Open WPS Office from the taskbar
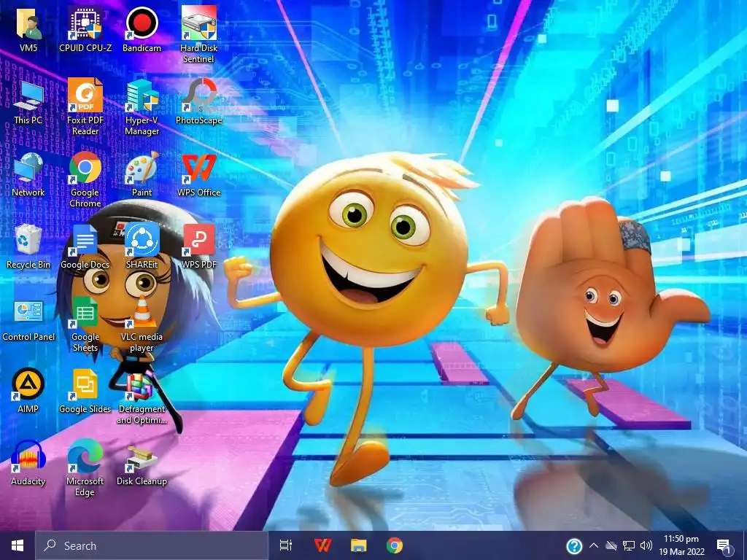 click(x=323, y=545)
